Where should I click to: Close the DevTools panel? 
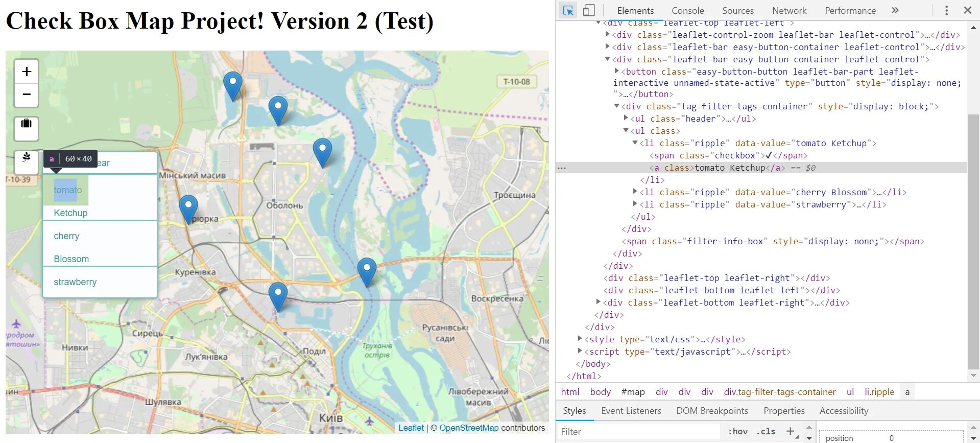tap(967, 10)
